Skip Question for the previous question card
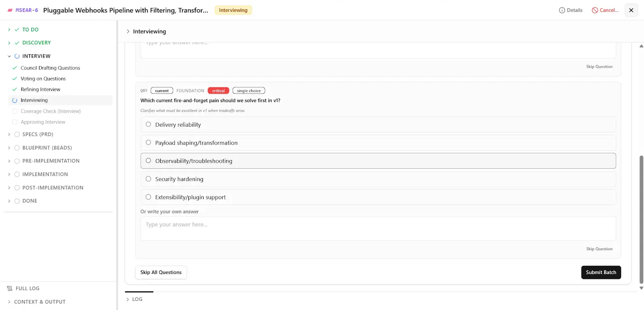 pyautogui.click(x=599, y=67)
